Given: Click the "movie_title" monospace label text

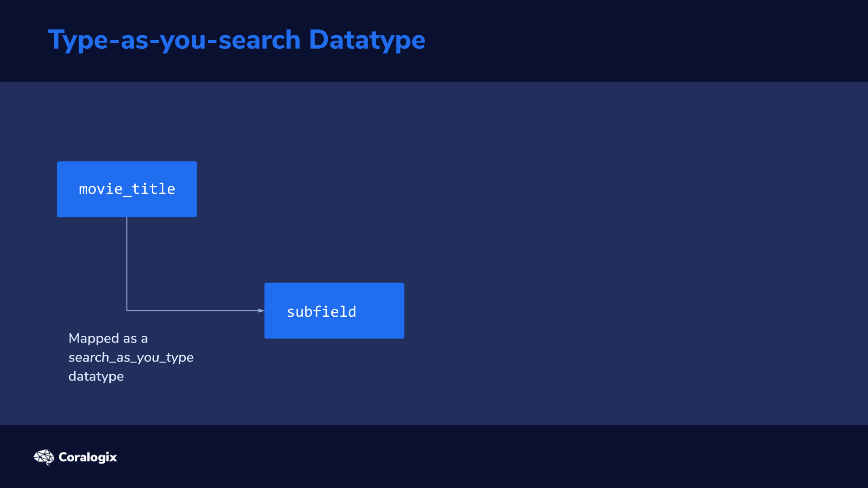Looking at the screenshot, I should (127, 189).
